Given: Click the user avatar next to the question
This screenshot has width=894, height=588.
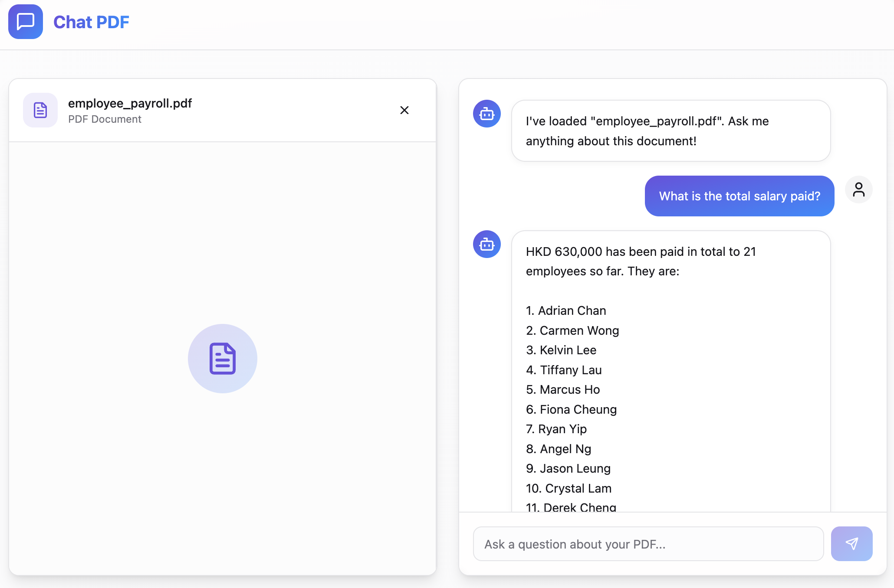Looking at the screenshot, I should click(859, 189).
